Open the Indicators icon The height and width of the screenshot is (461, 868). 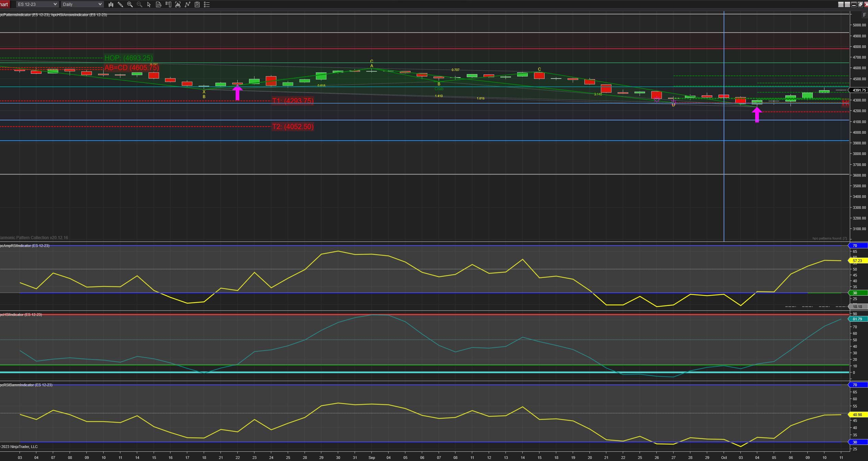(178, 4)
